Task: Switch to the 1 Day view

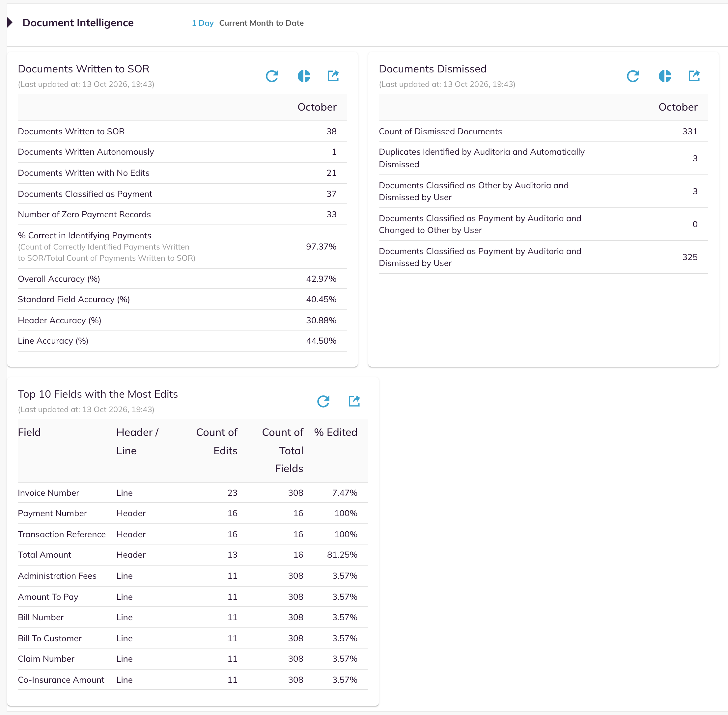Action: [x=203, y=23]
